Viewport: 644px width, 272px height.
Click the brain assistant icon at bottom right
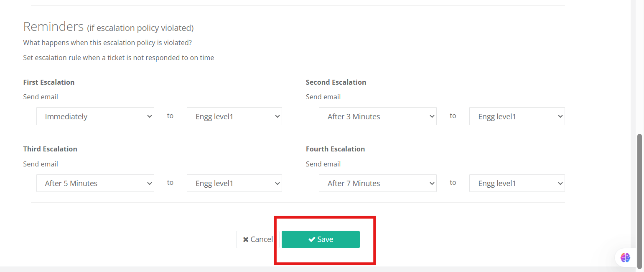click(x=625, y=257)
